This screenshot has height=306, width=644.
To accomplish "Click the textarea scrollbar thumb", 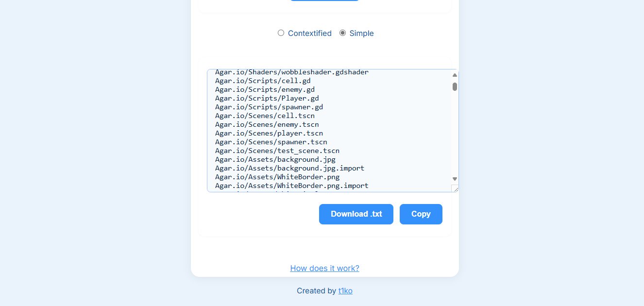I will pyautogui.click(x=455, y=86).
